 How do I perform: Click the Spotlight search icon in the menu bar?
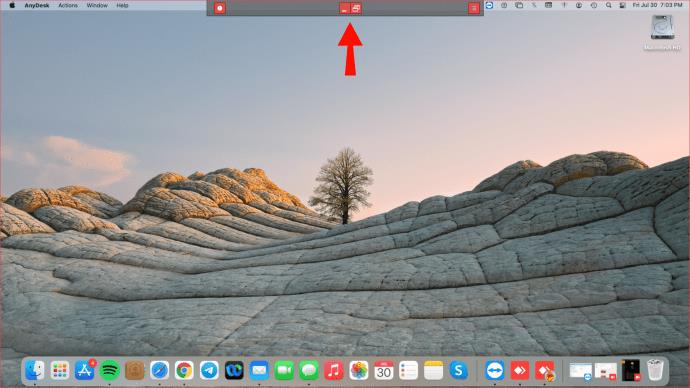coord(608,5)
